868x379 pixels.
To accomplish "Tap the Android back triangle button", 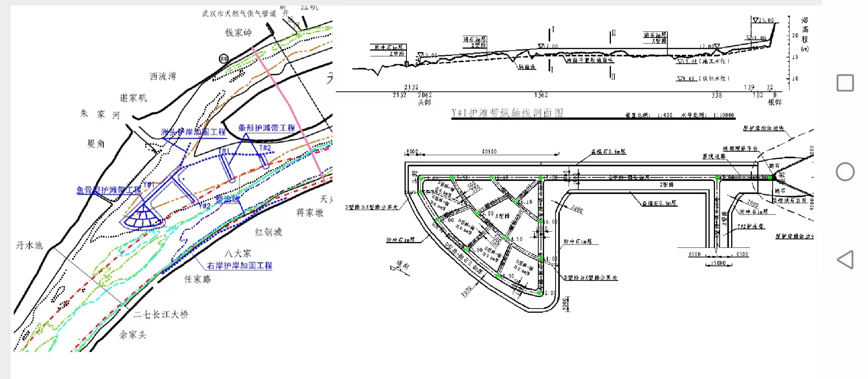I will coord(845,260).
